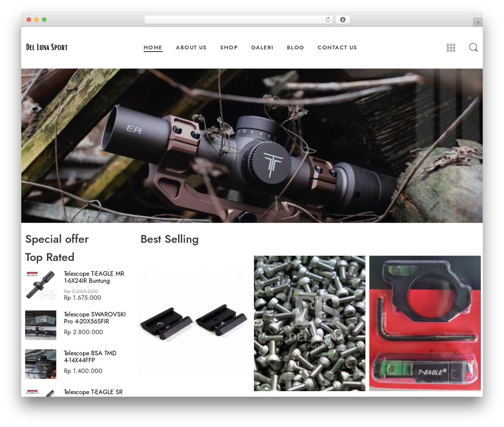
Task: Close the browser window red button
Action: [29, 20]
